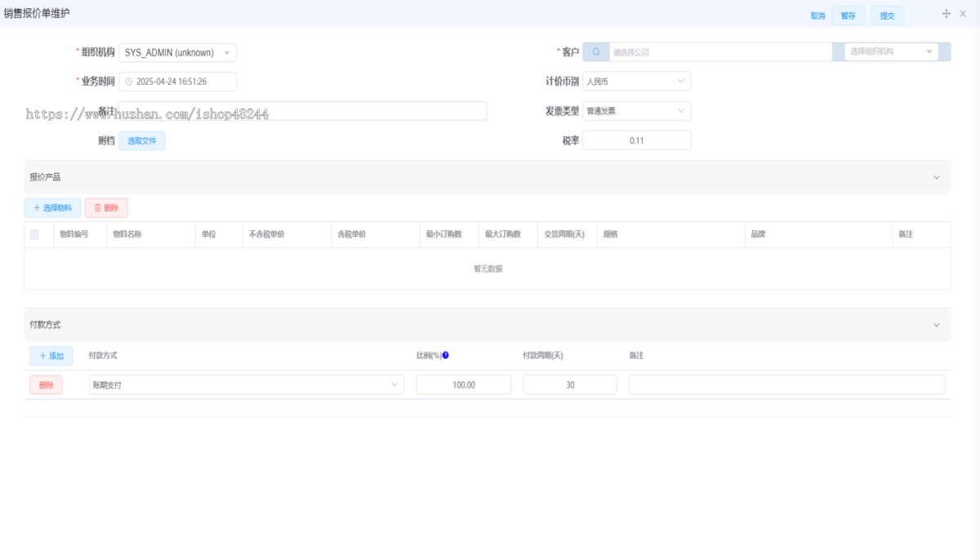Click the 规格 column header
Screen dimensions: 980x560
(610, 234)
